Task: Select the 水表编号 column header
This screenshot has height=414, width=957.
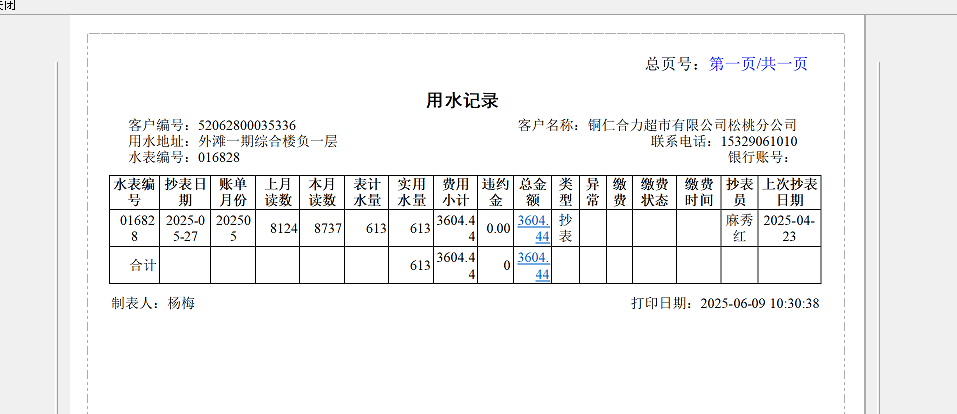Action: tap(134, 192)
